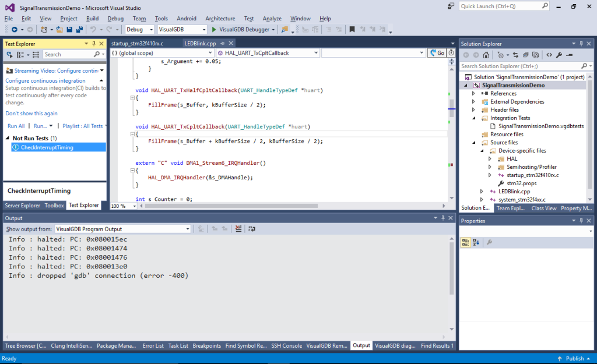Click the Run All tests link
This screenshot has height=364, width=597.
click(x=16, y=126)
